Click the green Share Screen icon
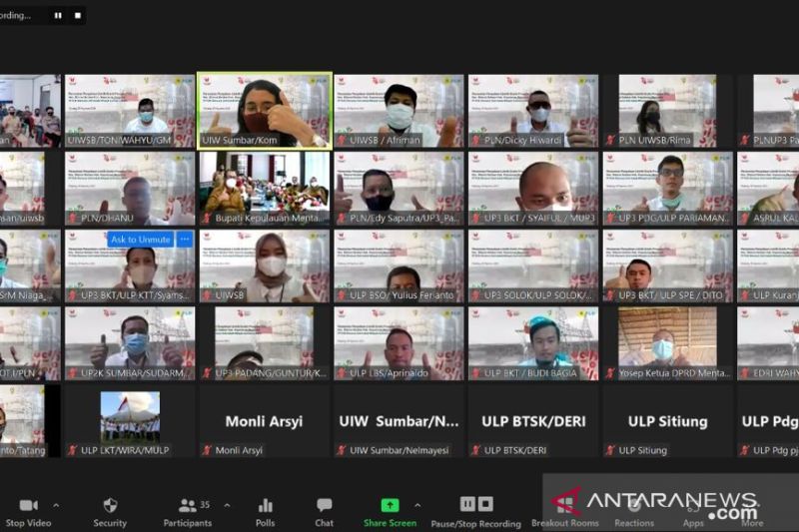 coord(390,505)
